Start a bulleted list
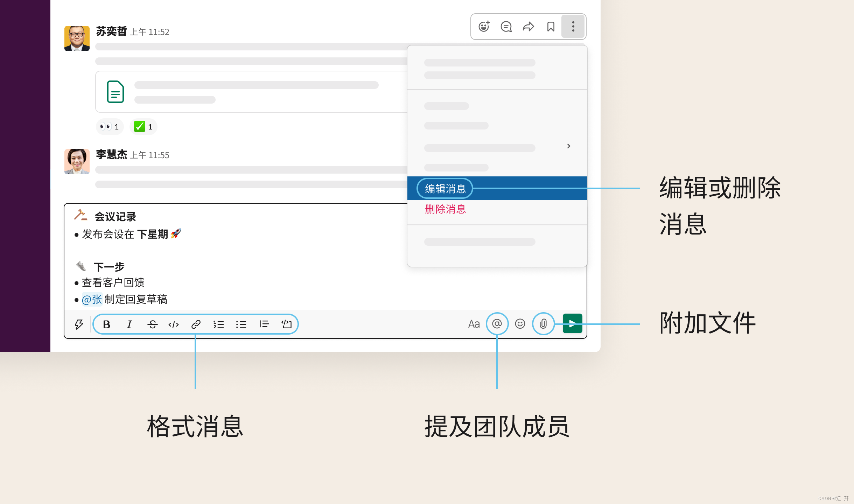The image size is (854, 504). pos(241,324)
